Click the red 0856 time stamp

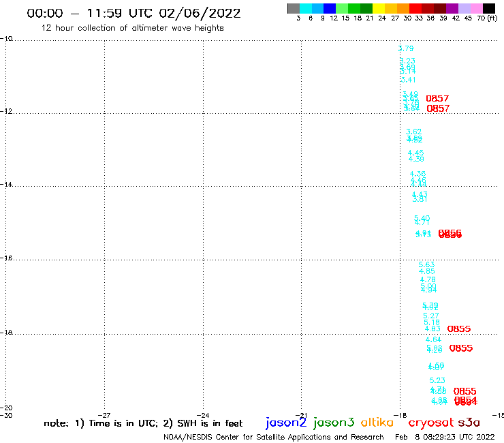coord(450,234)
